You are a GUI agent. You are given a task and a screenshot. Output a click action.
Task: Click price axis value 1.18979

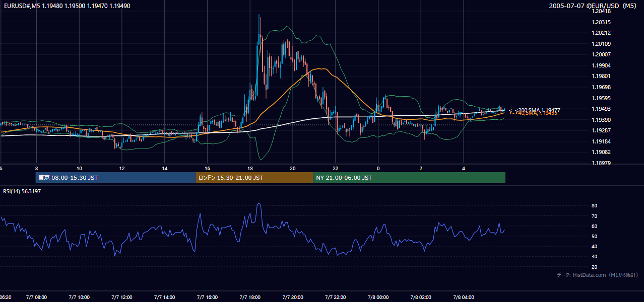[602, 163]
